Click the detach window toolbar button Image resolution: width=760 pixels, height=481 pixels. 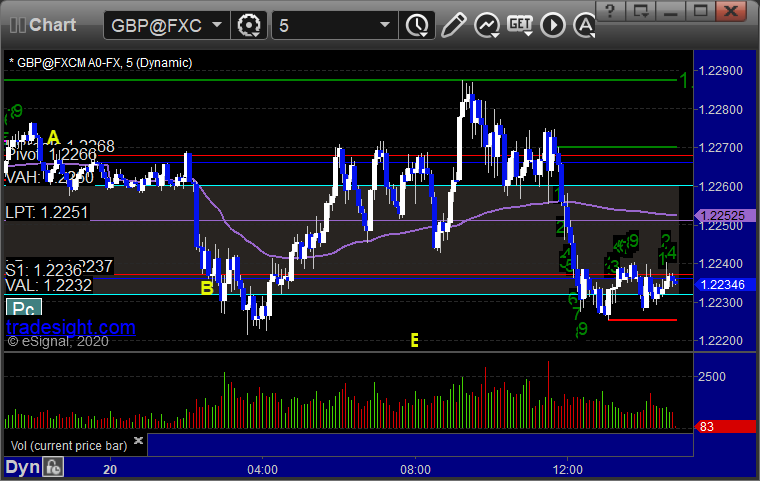(640, 11)
